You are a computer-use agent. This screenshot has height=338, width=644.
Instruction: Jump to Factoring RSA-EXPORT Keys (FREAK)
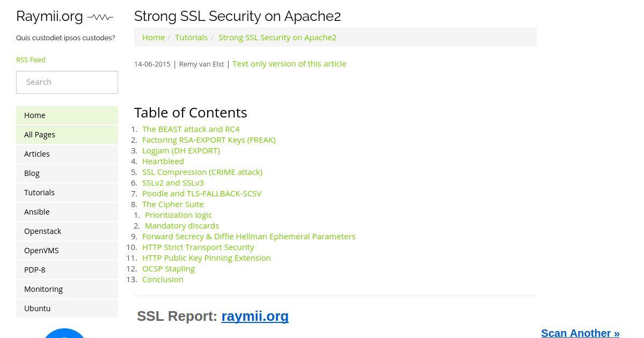pos(209,139)
